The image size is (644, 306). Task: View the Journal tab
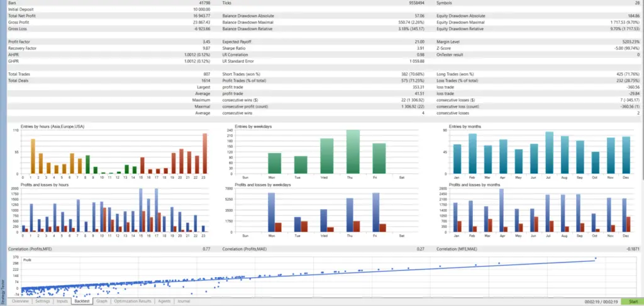pos(184,302)
